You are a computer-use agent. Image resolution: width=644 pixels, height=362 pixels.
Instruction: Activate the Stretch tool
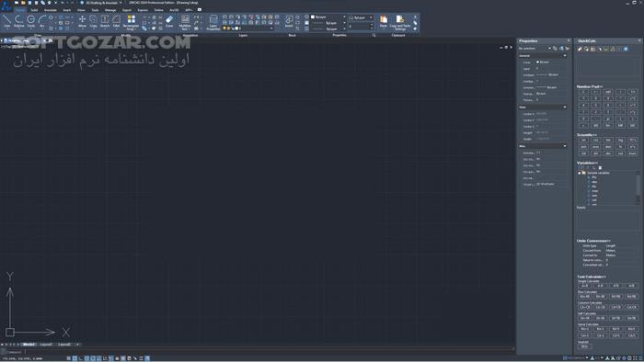coord(105,21)
